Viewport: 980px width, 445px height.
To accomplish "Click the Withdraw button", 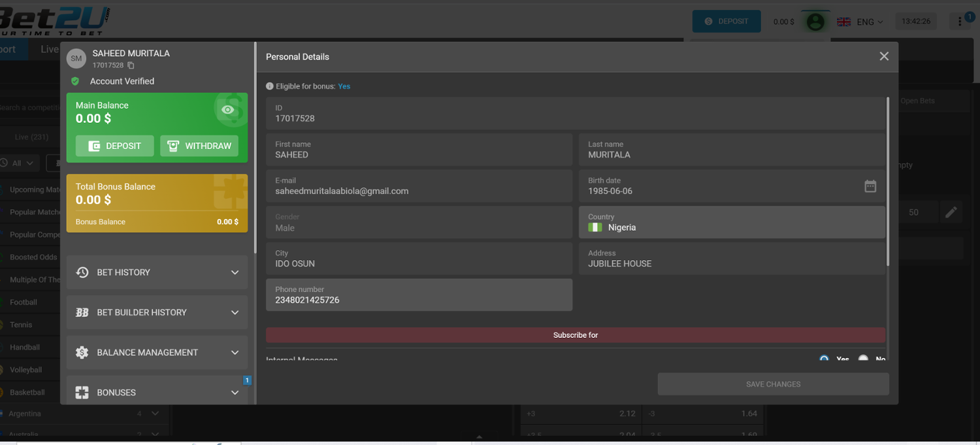I will [x=199, y=146].
